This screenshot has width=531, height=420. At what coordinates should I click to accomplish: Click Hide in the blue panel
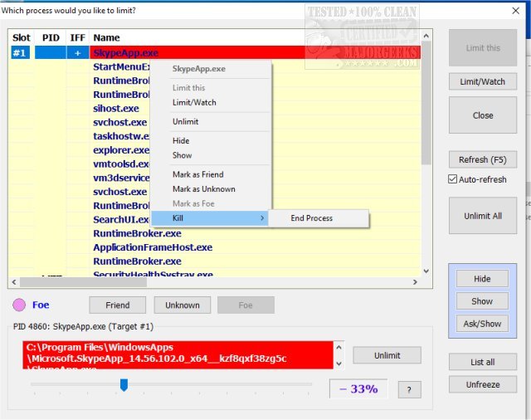click(482, 279)
